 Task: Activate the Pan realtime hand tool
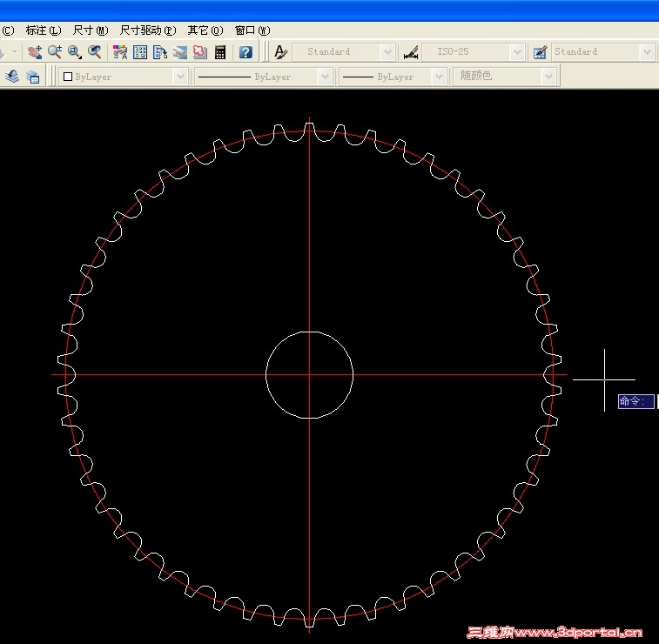coord(35,52)
